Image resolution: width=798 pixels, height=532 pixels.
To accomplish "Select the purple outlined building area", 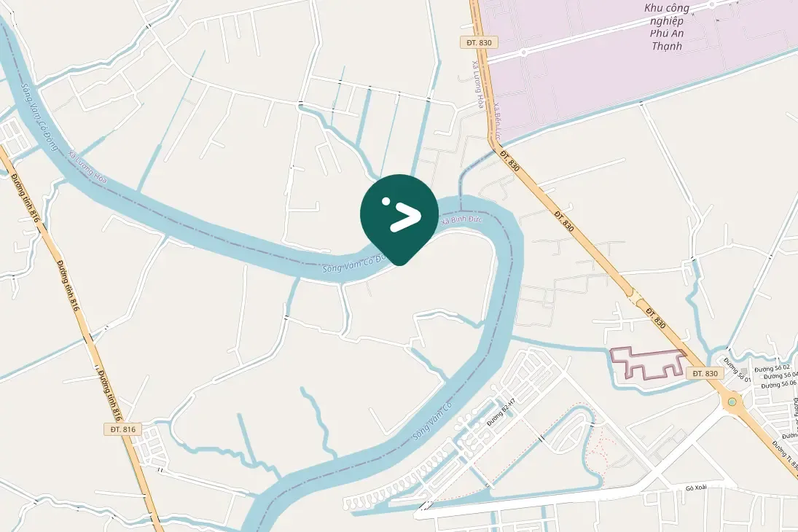I will coord(649,364).
